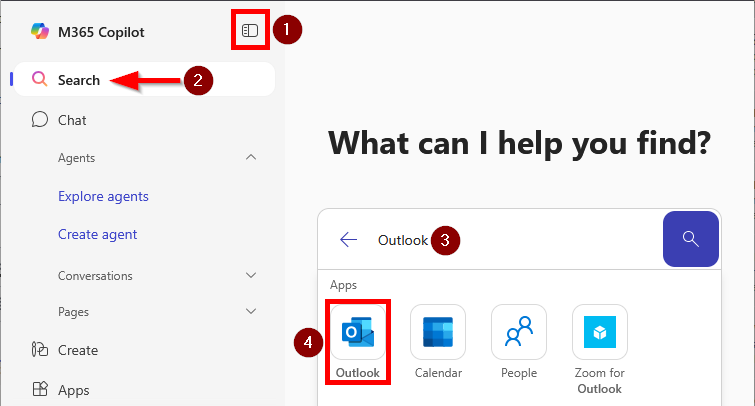The width and height of the screenshot is (755, 406).
Task: Open Search in the left navigation
Action: pyautogui.click(x=144, y=79)
